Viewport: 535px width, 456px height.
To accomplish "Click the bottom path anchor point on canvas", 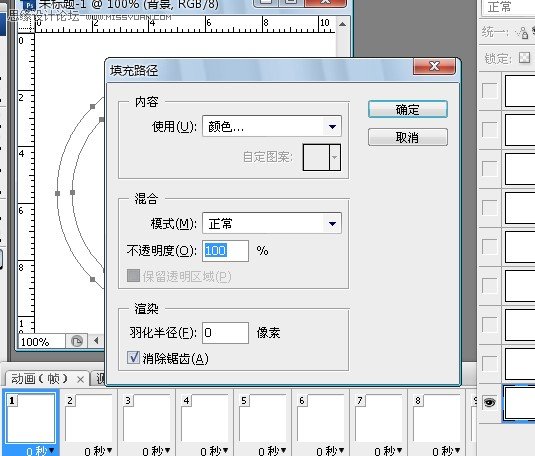I will click(x=92, y=279).
